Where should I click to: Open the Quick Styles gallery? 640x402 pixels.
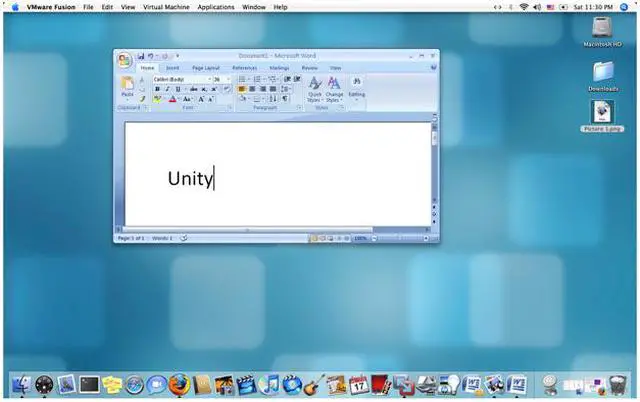click(314, 89)
